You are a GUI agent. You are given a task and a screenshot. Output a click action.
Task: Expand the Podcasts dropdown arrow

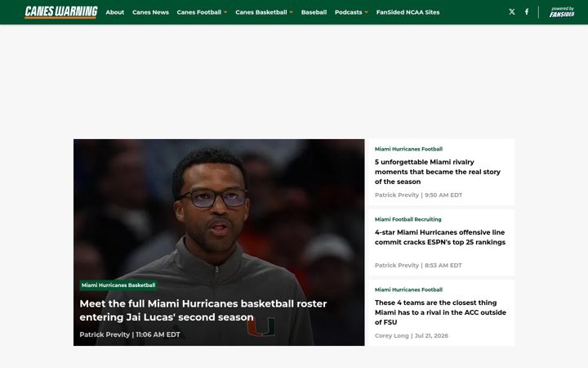pyautogui.click(x=367, y=12)
